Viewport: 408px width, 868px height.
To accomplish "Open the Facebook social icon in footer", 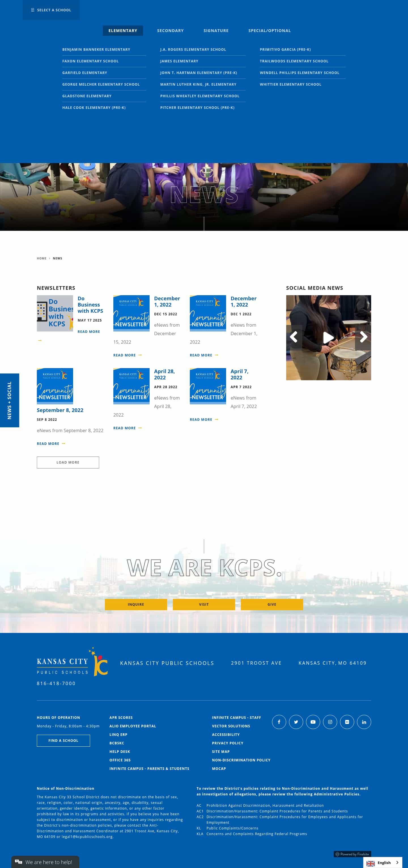I will pyautogui.click(x=279, y=722).
